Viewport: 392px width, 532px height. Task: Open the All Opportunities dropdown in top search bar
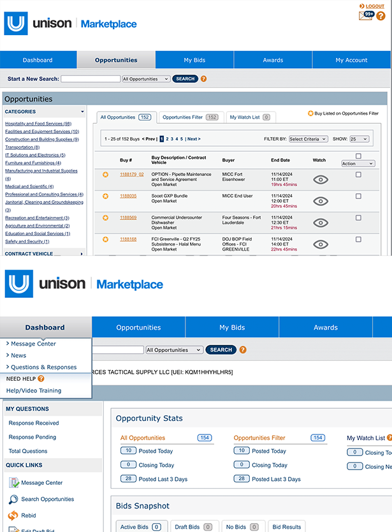point(146,78)
